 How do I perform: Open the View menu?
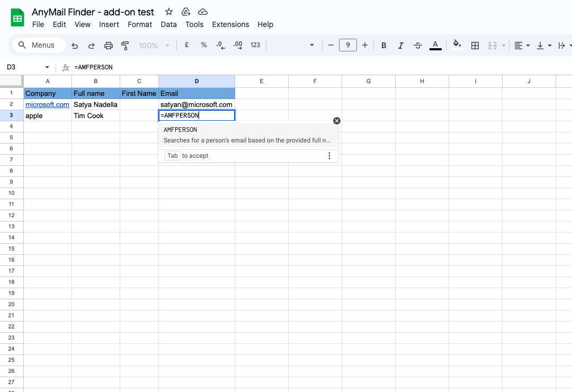pos(83,24)
